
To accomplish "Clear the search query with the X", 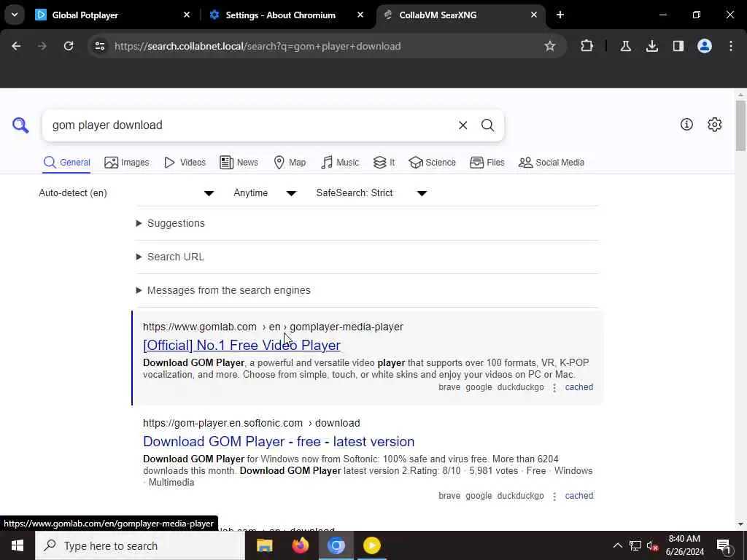I will pos(462,125).
